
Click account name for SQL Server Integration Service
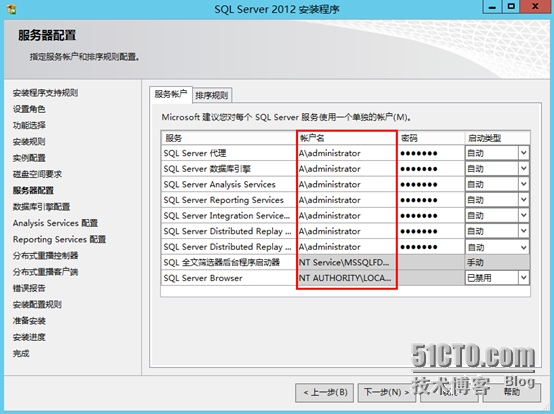point(347,215)
